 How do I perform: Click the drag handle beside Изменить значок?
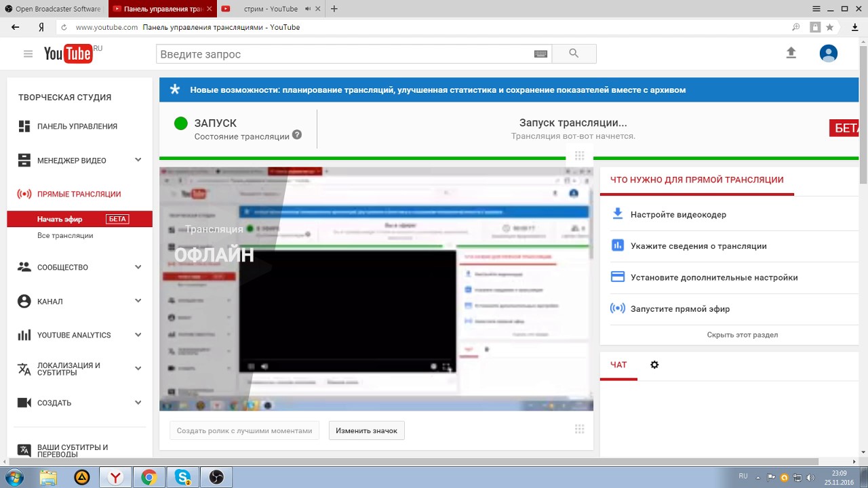579,429
